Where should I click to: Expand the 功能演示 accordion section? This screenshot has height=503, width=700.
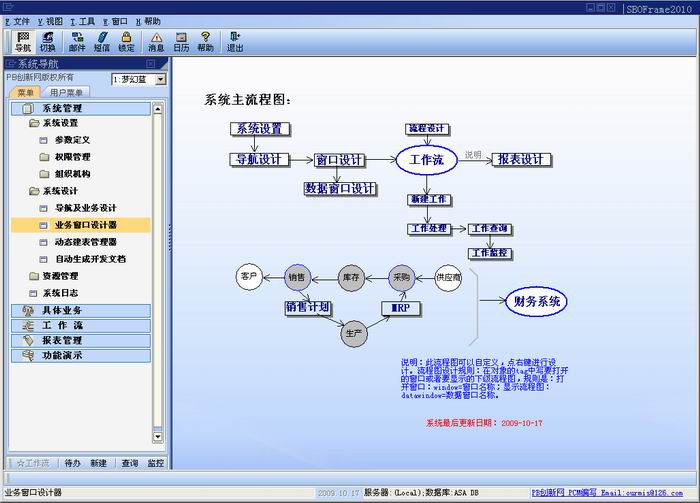[x=81, y=356]
